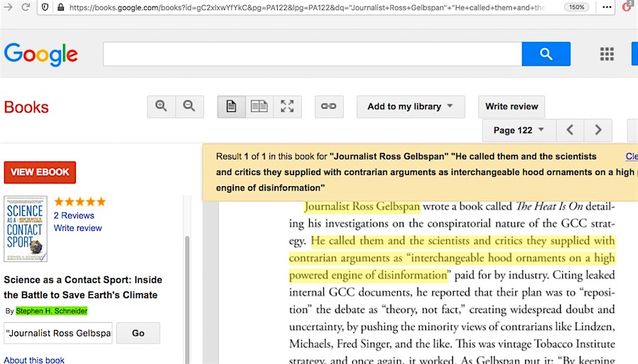Click the zoom in magnifier button
Viewport: 638px width, 364px height.
pyautogui.click(x=162, y=106)
